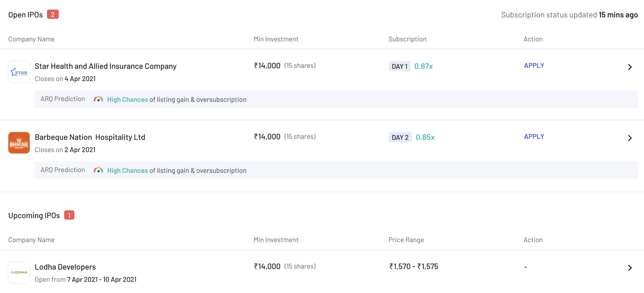Apply for Barbeque Nation Hospitality IPO
The image size is (644, 293).
534,137
